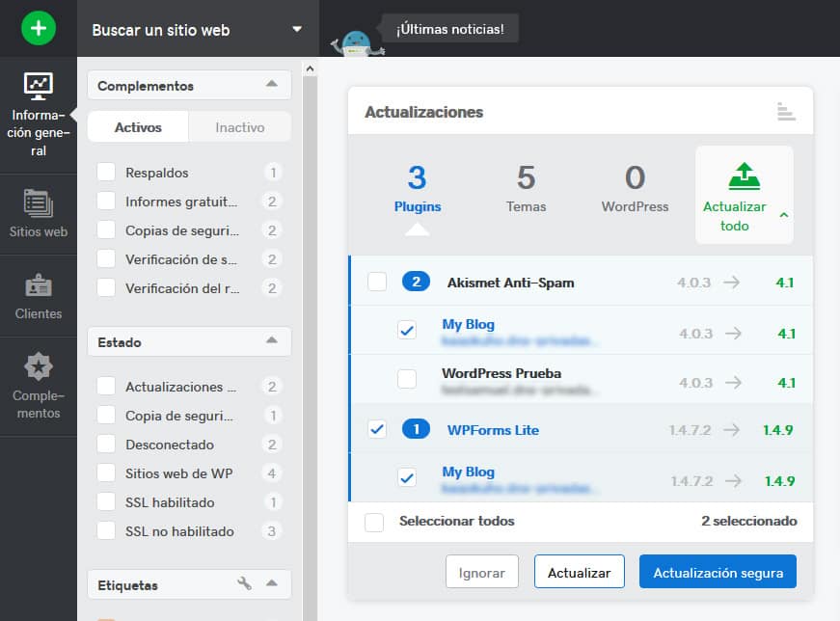Open My Blog link under WPForms Lite
Image resolution: width=840 pixels, height=621 pixels.
pos(468,472)
